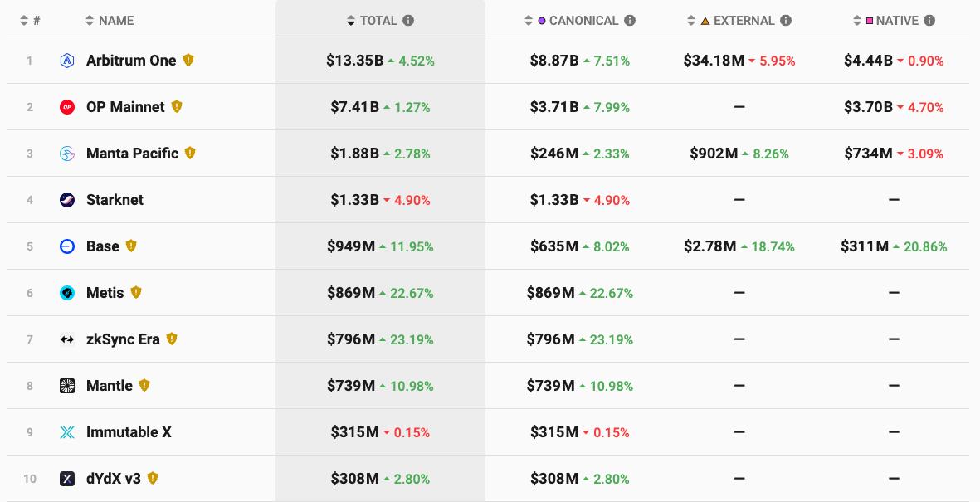980x502 pixels.
Task: Click the zkSync Era logo icon
Action: [67, 339]
